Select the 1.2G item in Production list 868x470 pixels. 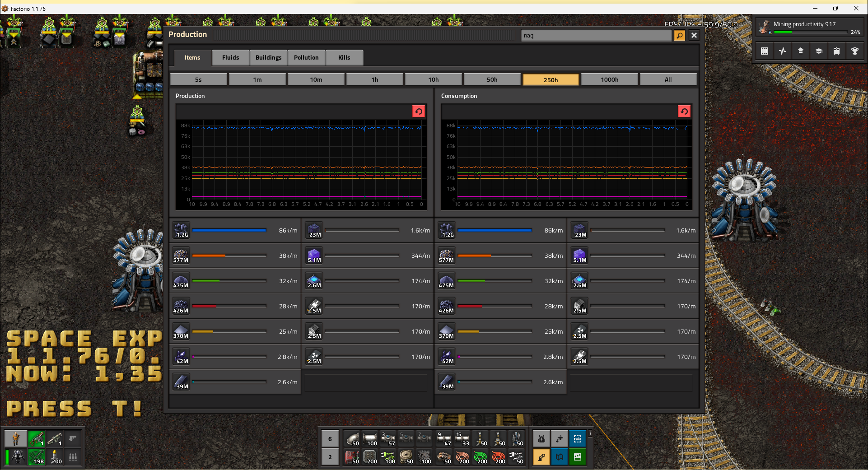point(181,230)
